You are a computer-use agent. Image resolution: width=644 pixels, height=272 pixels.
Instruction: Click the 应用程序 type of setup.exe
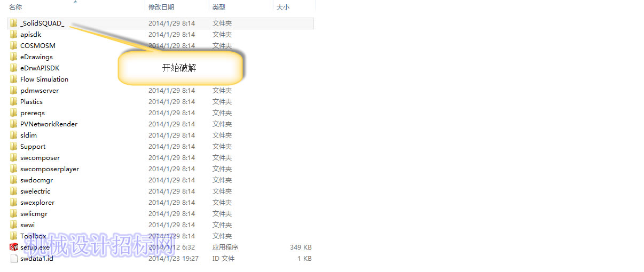coord(225,247)
